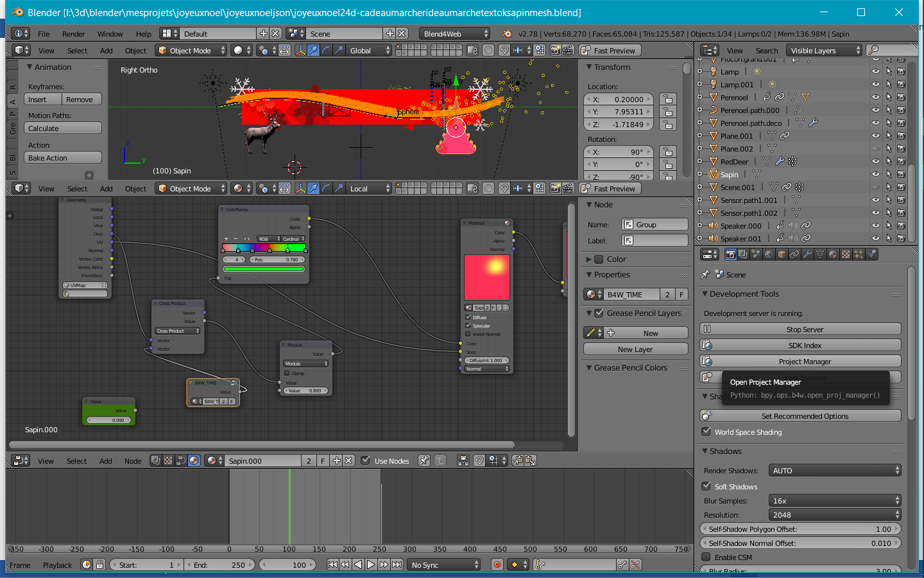This screenshot has height=578, width=924.
Task: Click the Insert keyframe button
Action: click(43, 99)
